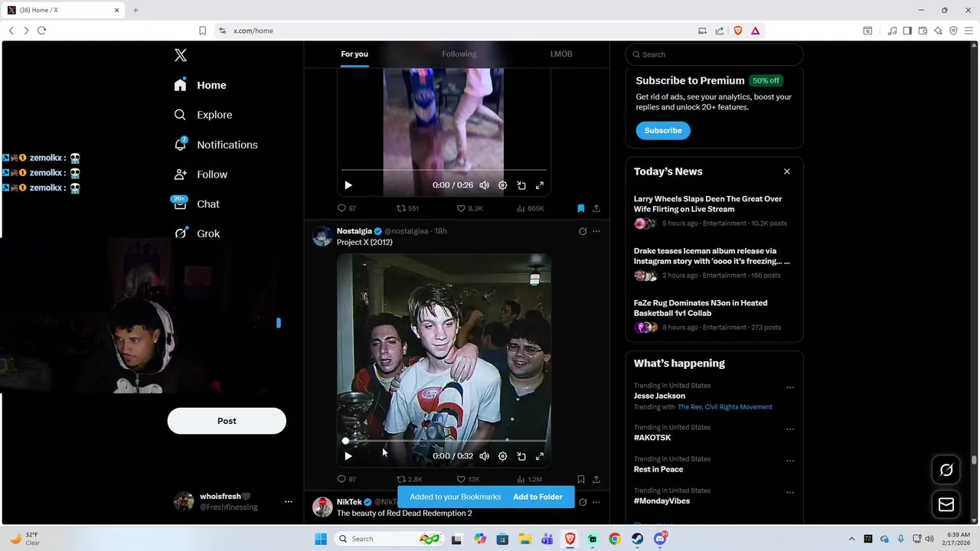Play the Project X (2012) video
Viewport: 980px width, 551px height.
coord(348,456)
